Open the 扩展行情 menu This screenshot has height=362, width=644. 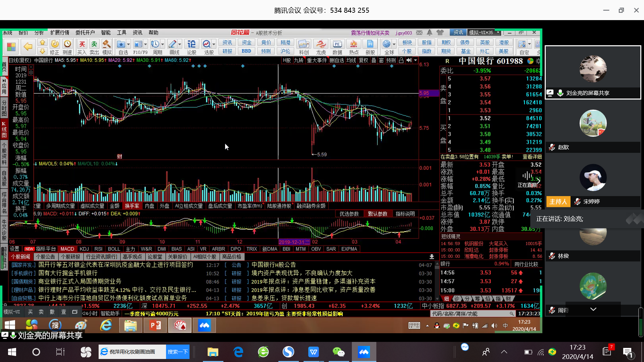pos(60,33)
